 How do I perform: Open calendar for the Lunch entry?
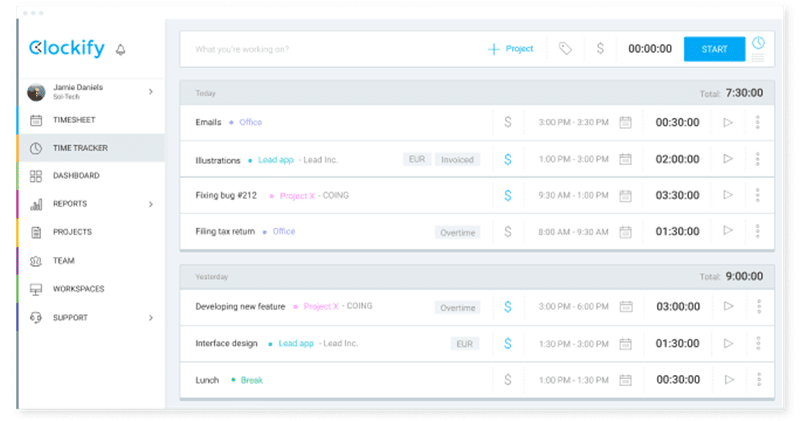pyautogui.click(x=626, y=380)
